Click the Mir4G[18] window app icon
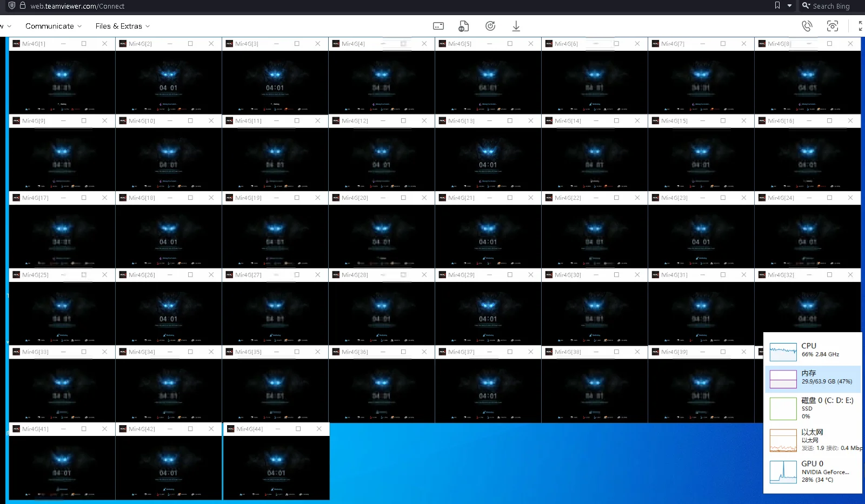Viewport: 865px width, 504px height. (123, 198)
